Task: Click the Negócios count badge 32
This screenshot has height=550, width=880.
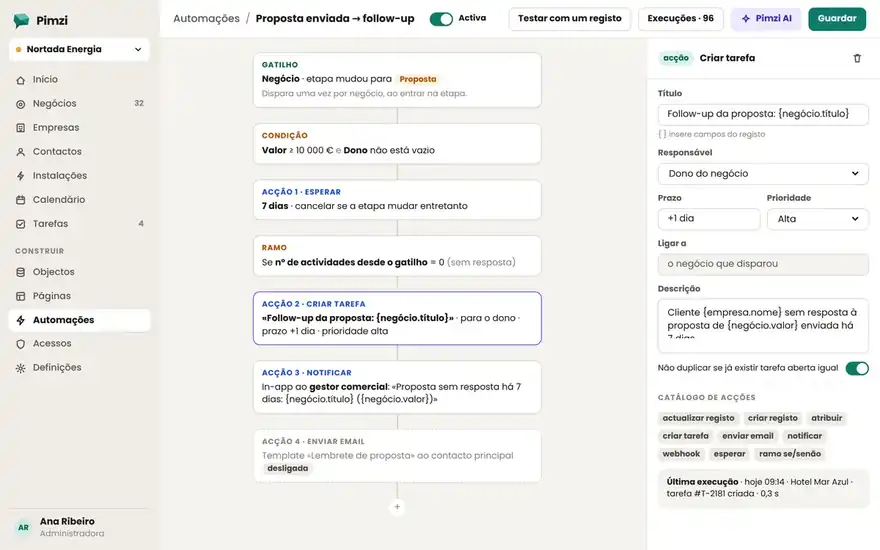Action: 139,103
